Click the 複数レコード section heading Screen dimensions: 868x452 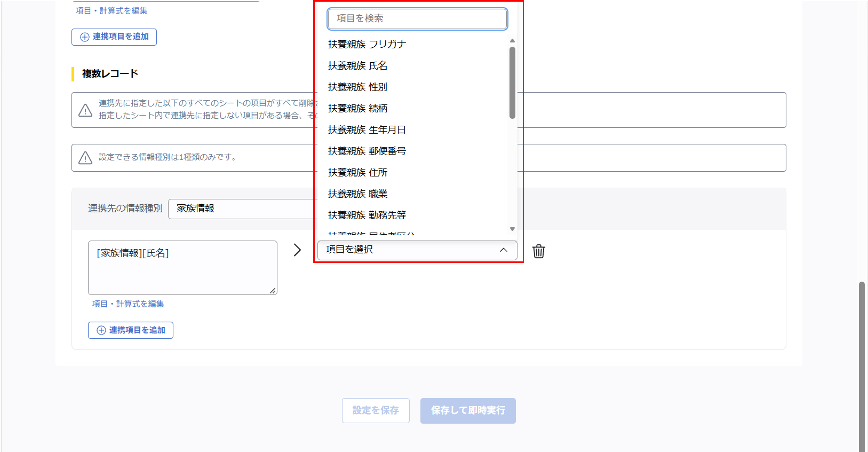[x=110, y=73]
